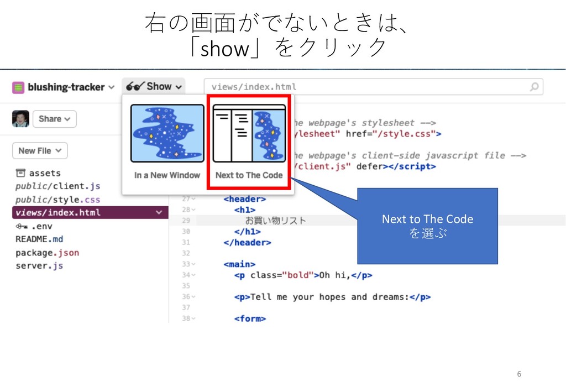Open views/index.html file options chevron

pyautogui.click(x=159, y=213)
